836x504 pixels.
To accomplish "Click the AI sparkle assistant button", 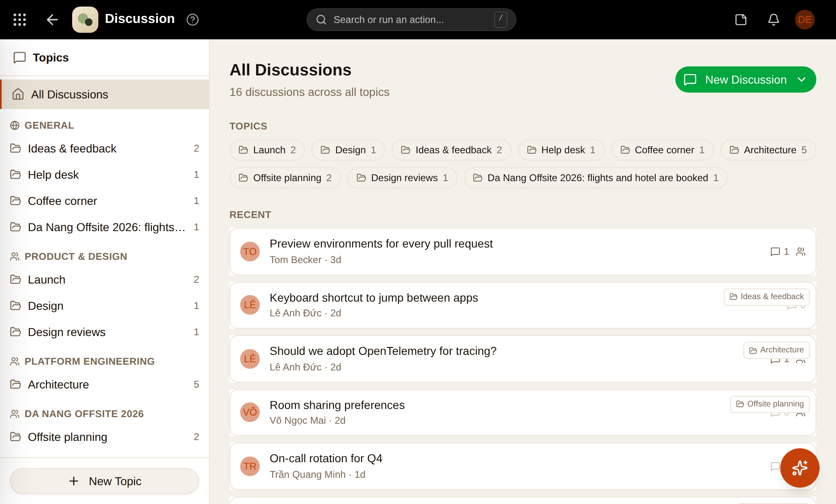I will click(800, 468).
